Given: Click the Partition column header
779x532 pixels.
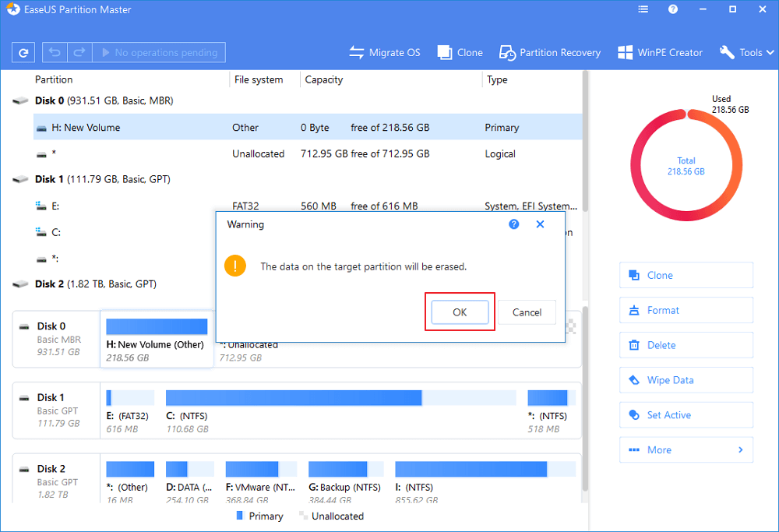Looking at the screenshot, I should (x=54, y=79).
